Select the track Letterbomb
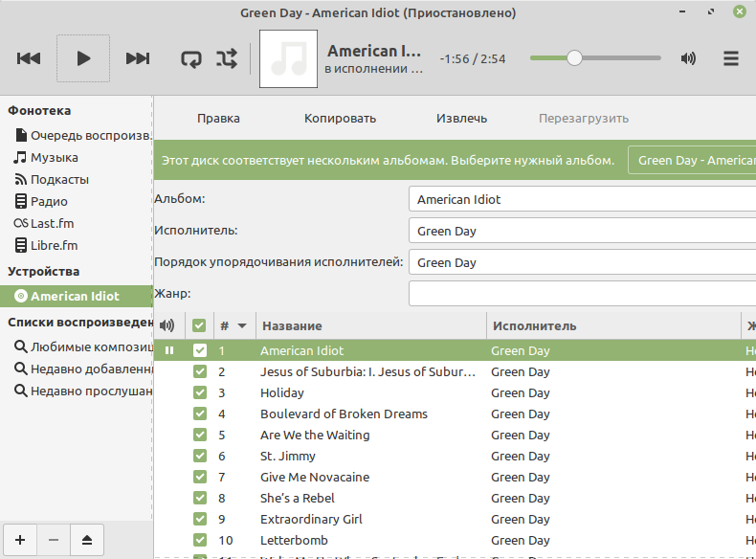The height and width of the screenshot is (559, 756). pos(294,540)
